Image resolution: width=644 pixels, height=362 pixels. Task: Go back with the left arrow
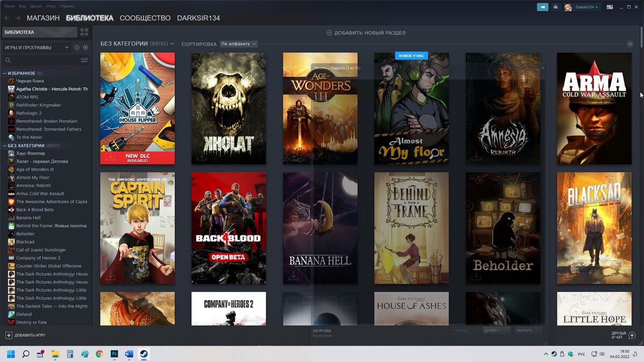click(8, 18)
